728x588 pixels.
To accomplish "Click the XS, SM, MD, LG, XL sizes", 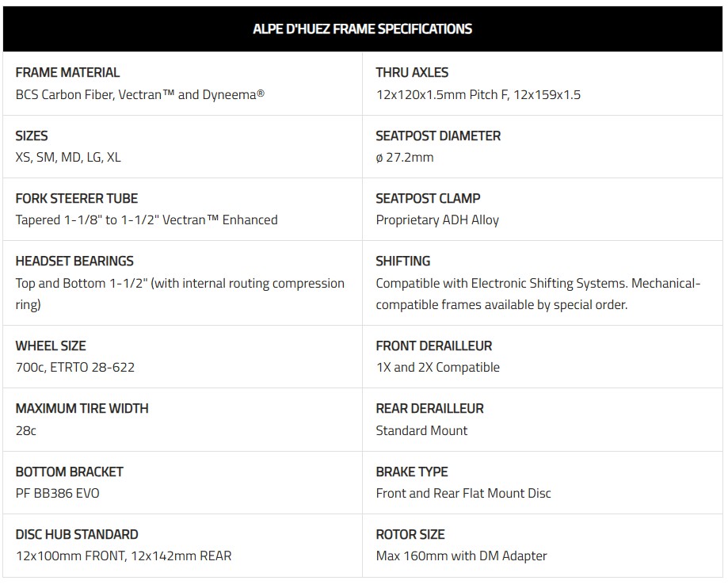I will click(68, 158).
